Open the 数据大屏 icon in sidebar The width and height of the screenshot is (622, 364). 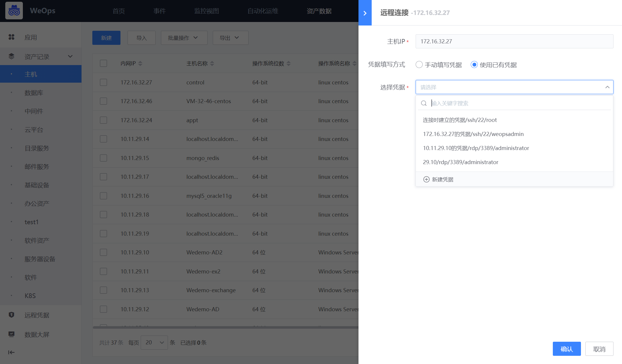pos(11,334)
